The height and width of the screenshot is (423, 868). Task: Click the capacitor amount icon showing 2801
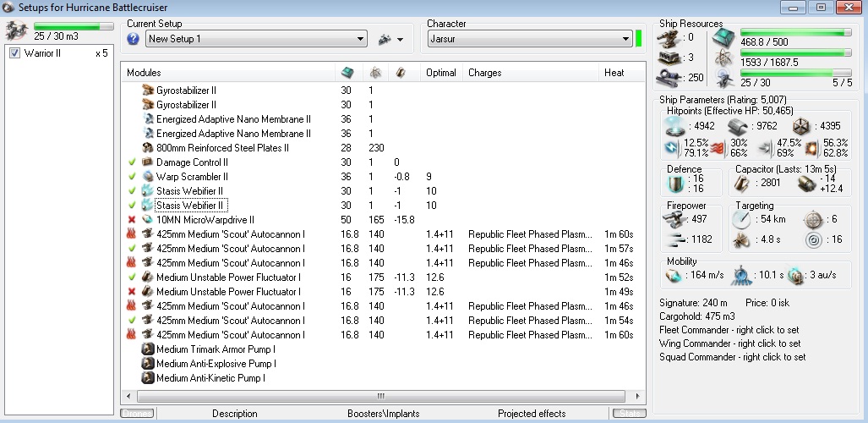(x=742, y=184)
